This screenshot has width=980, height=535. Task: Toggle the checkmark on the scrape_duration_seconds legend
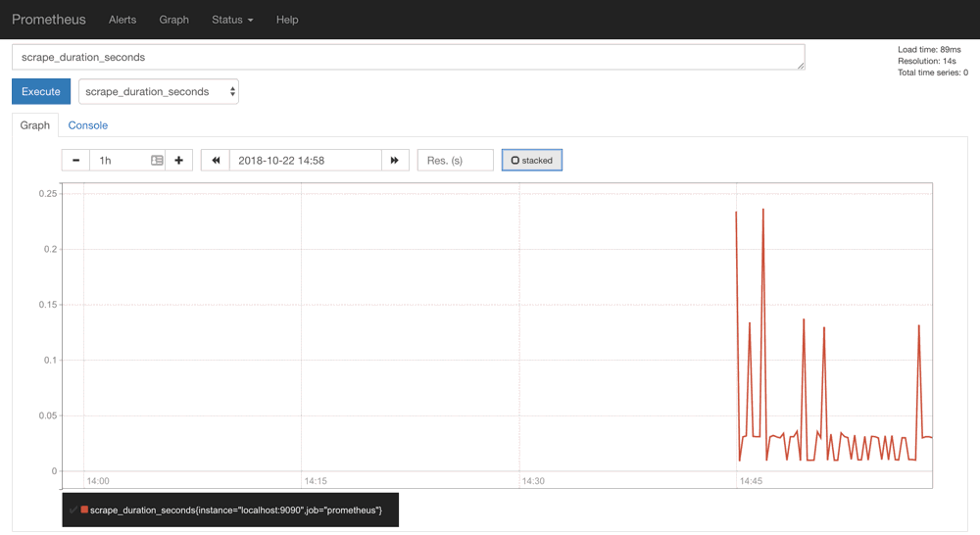(73, 510)
